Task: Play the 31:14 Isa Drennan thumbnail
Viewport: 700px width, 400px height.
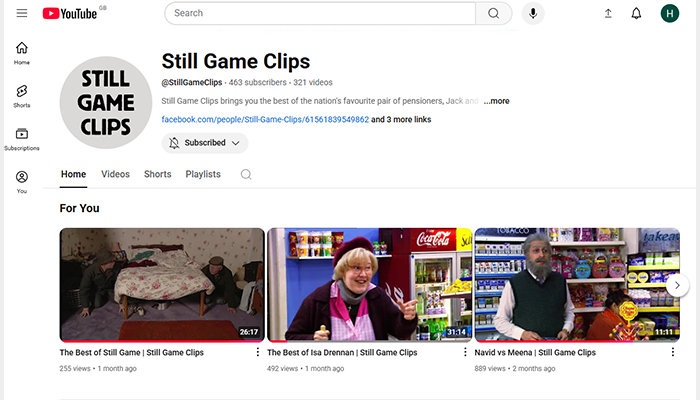Action: pyautogui.click(x=369, y=285)
